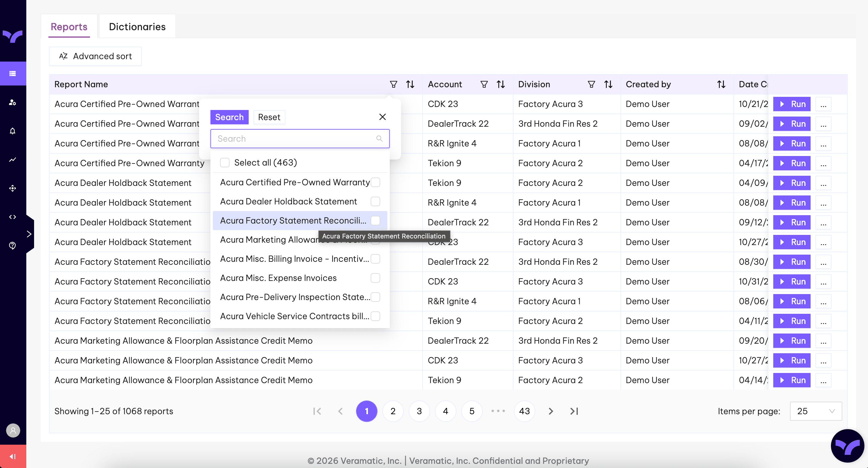
Task: Open Account column filter
Action: pyautogui.click(x=484, y=84)
